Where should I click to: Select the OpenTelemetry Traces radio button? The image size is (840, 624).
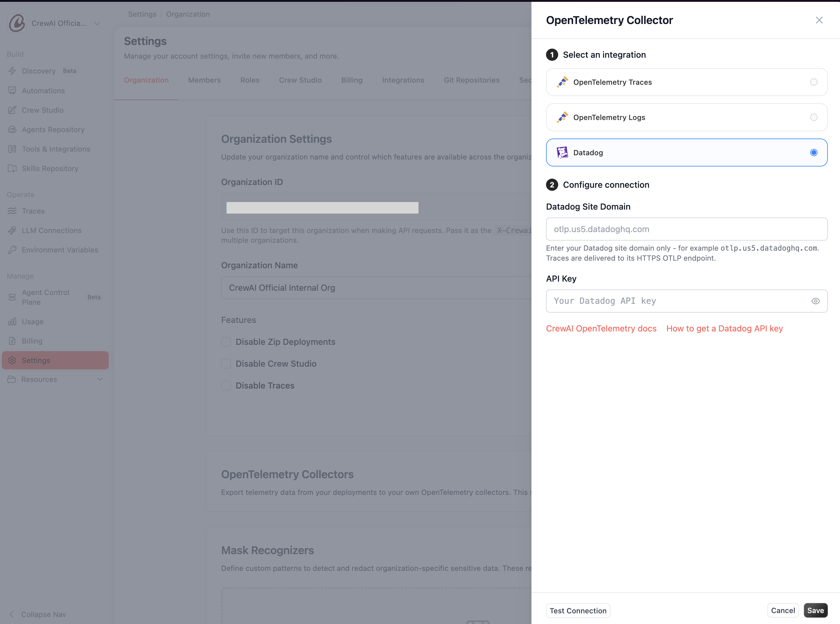click(x=814, y=82)
